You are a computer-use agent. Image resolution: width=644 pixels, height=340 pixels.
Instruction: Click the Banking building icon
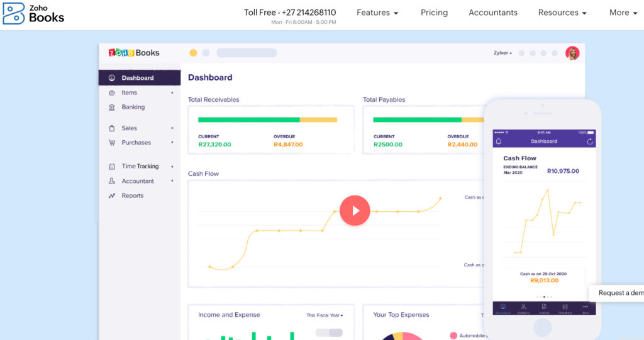112,107
